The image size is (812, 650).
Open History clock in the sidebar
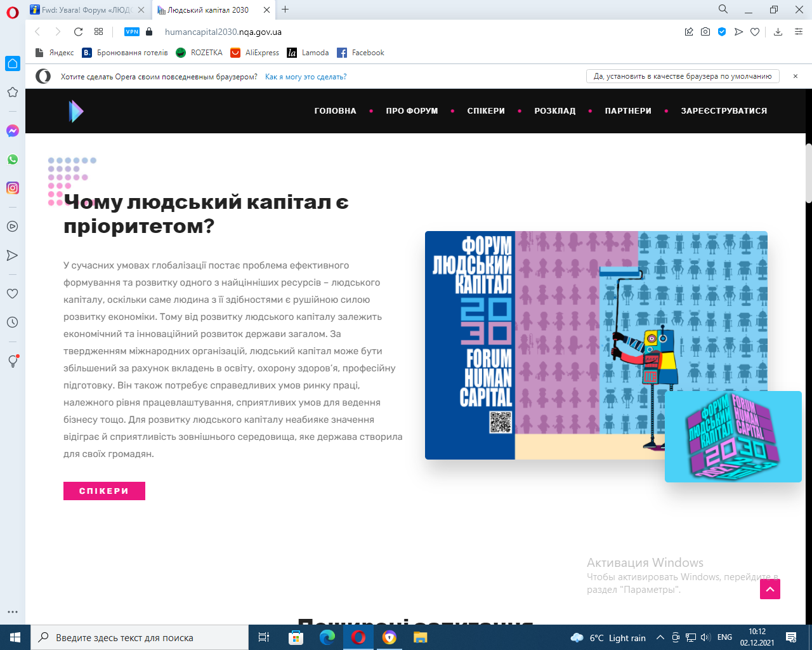[x=13, y=322]
